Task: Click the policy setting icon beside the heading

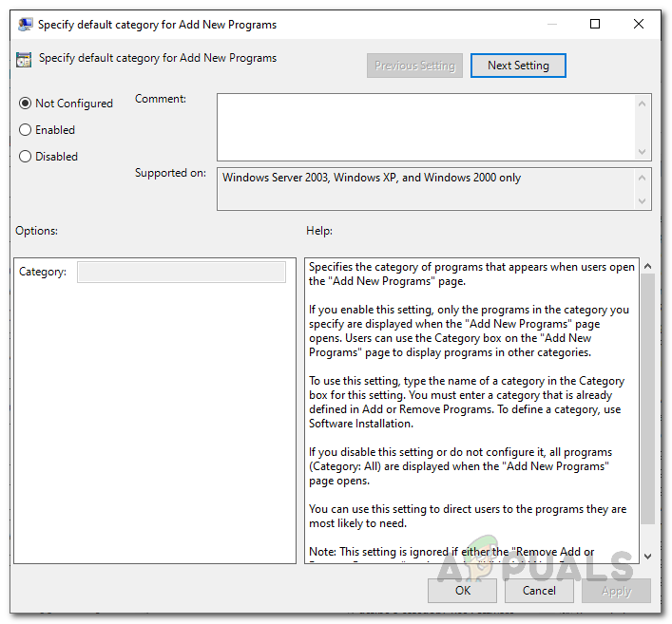Action: pos(24,60)
